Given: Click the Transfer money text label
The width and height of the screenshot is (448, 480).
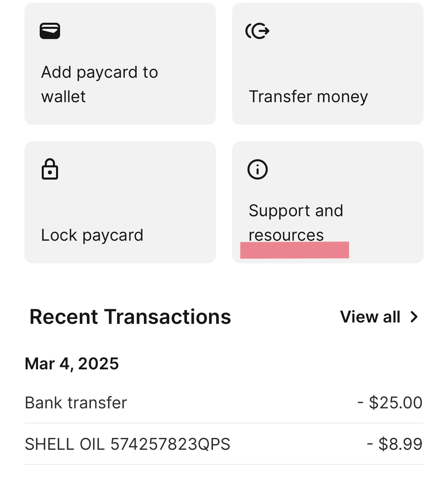Looking at the screenshot, I should click(x=308, y=96).
